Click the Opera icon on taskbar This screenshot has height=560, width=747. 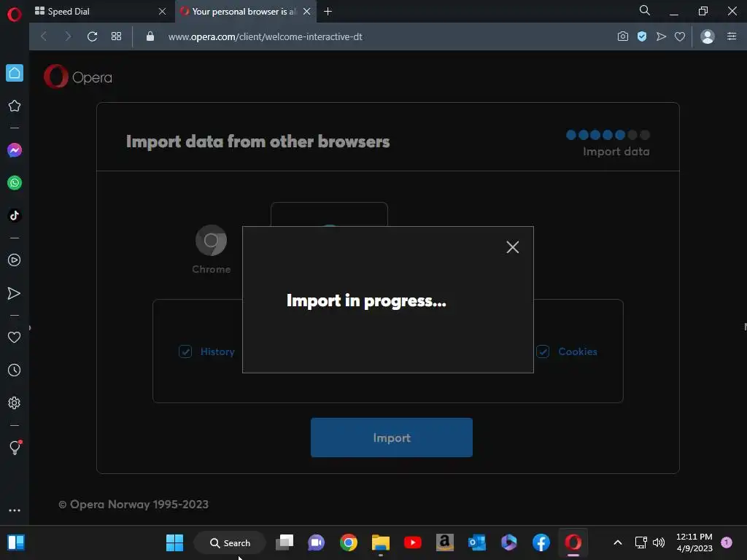pos(573,542)
